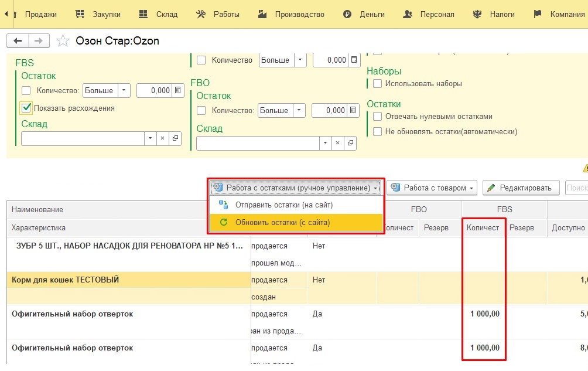Click the ruble coin icon for Деньги
The image size is (588, 371).
tap(347, 14)
